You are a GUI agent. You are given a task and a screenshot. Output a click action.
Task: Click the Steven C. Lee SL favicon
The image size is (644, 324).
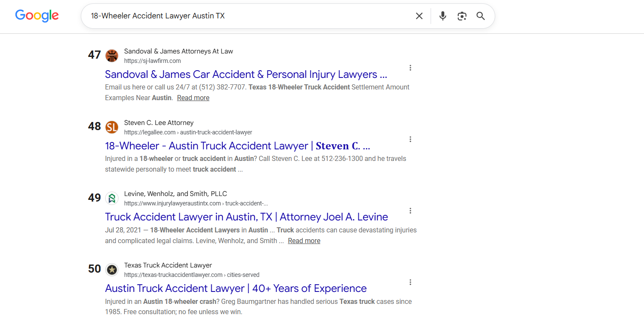pyautogui.click(x=112, y=127)
